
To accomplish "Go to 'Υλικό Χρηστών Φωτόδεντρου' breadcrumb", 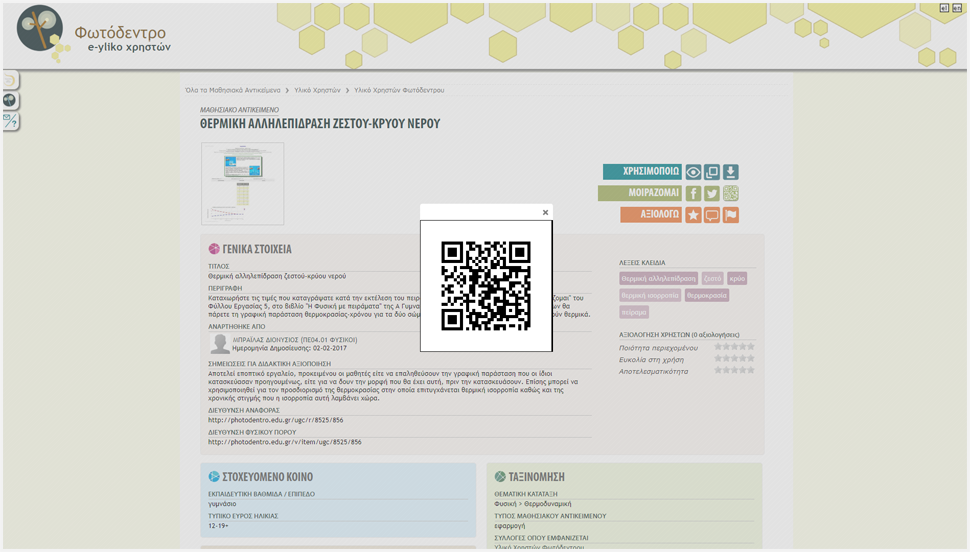I will tap(399, 90).
